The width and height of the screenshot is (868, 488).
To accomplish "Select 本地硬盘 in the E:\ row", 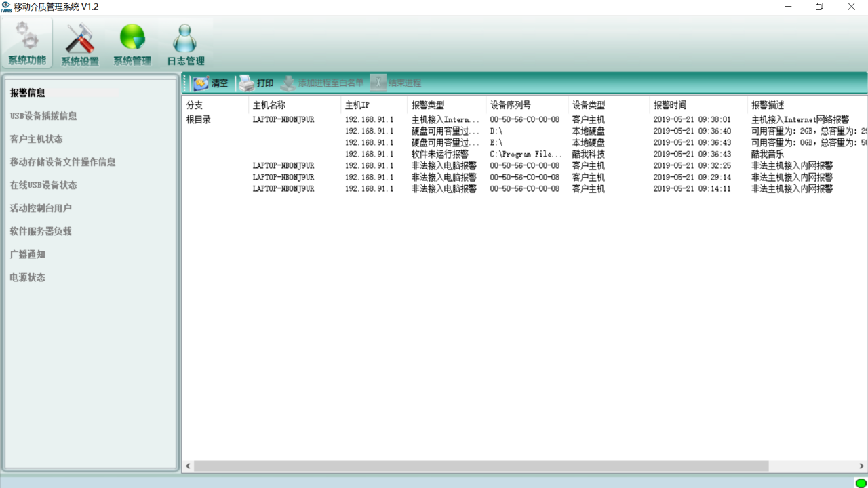I will tap(589, 142).
